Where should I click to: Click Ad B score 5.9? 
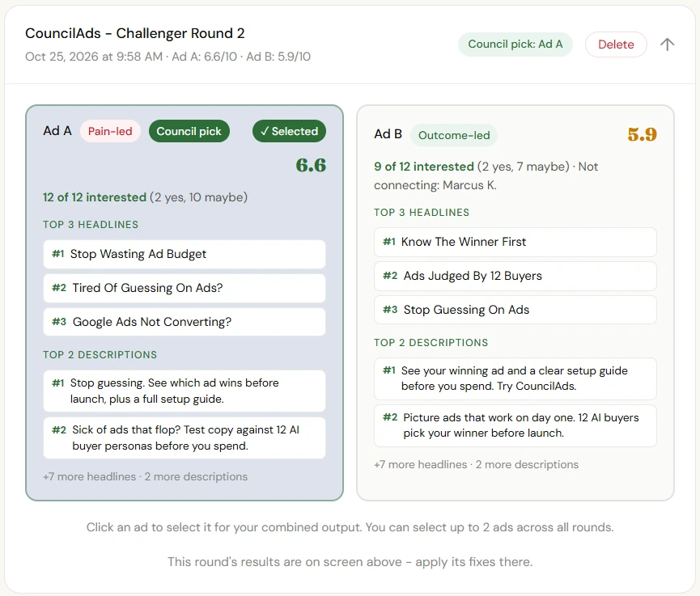coord(642,134)
